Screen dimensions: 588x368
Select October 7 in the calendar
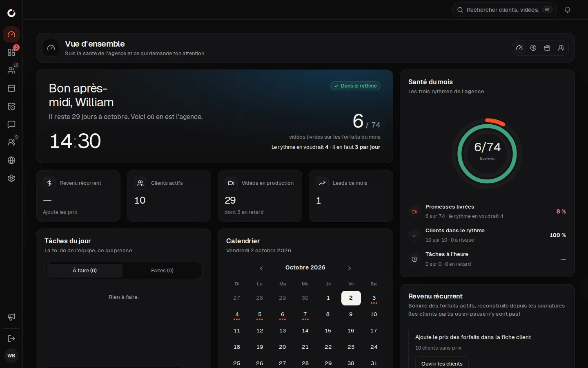(305, 314)
